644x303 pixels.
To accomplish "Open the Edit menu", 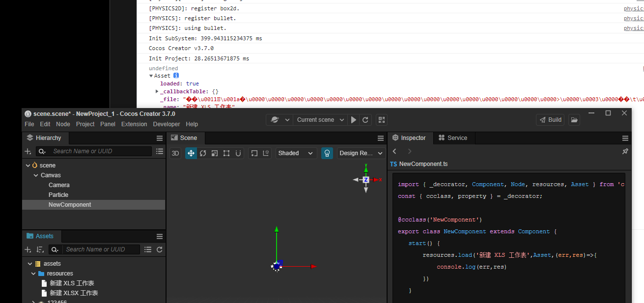I will (45, 124).
